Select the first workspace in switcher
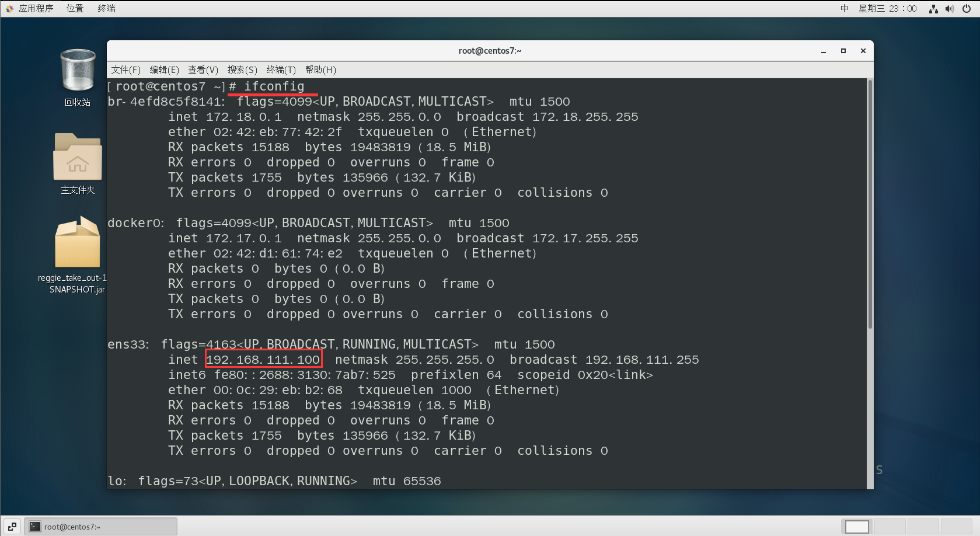Image resolution: width=980 pixels, height=536 pixels. 857,527
